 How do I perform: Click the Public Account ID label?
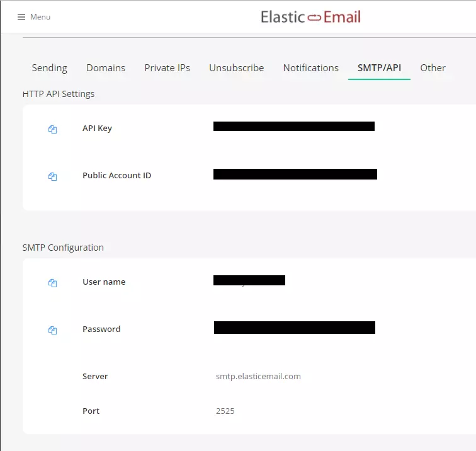click(x=117, y=175)
